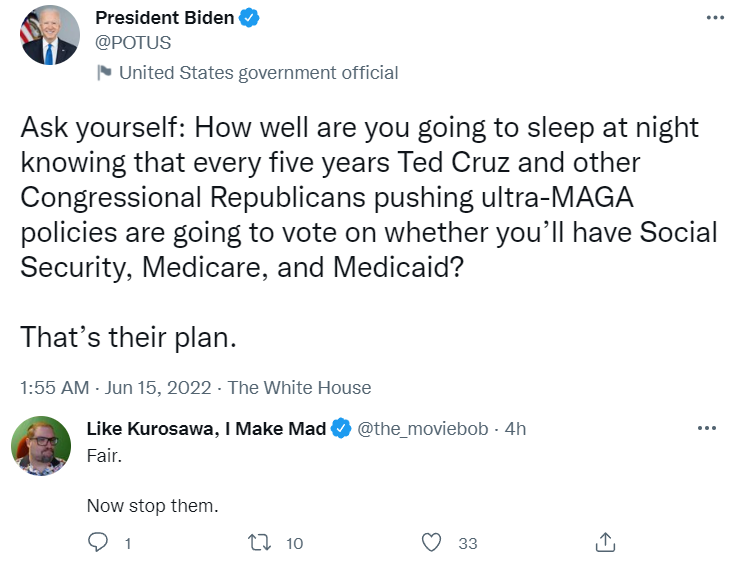This screenshot has width=740, height=571.
Task: Click The White House source label
Action: (299, 388)
